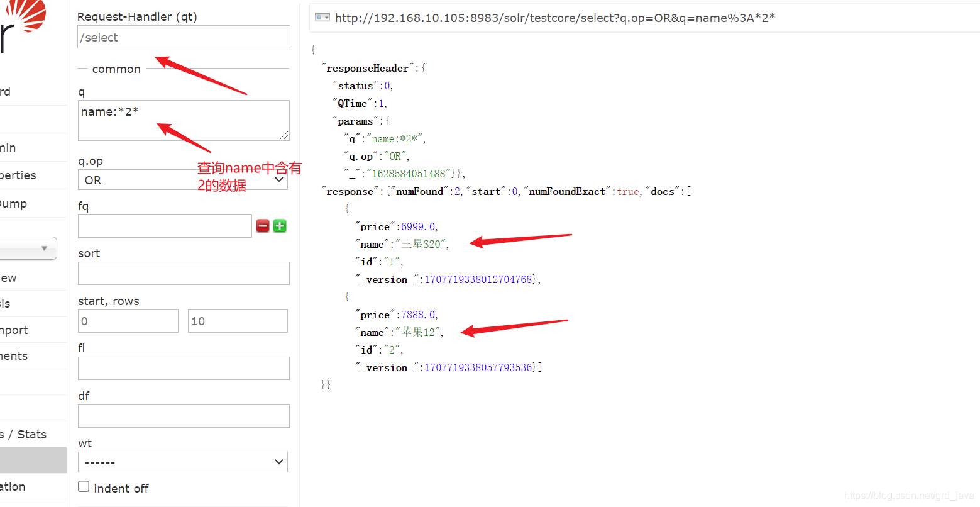Click the Solr sun logo
980x507 pixels.
point(25,15)
